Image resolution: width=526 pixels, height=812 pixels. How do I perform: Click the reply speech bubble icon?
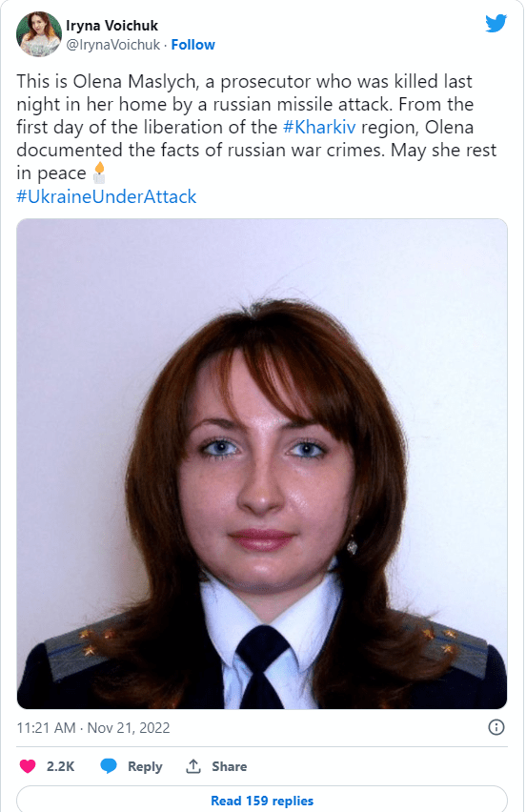[109, 766]
